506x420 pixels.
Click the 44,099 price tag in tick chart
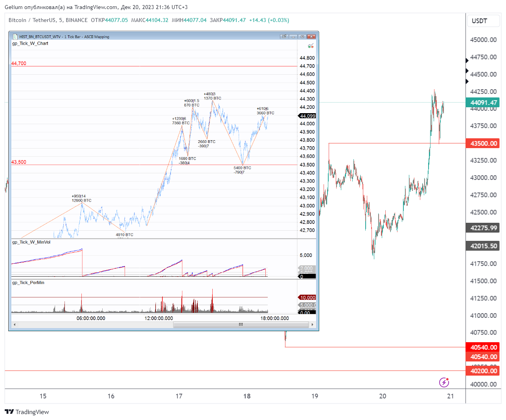click(307, 116)
